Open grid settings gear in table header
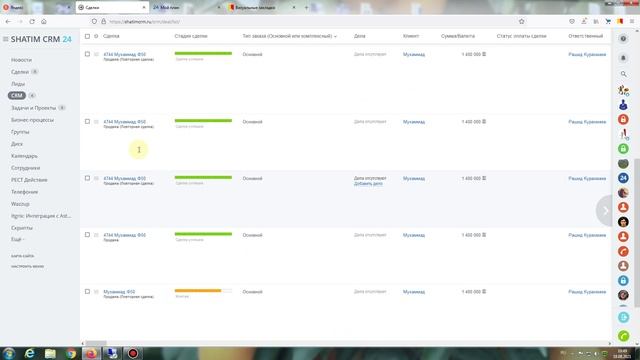The height and width of the screenshot is (360, 640). click(x=96, y=36)
